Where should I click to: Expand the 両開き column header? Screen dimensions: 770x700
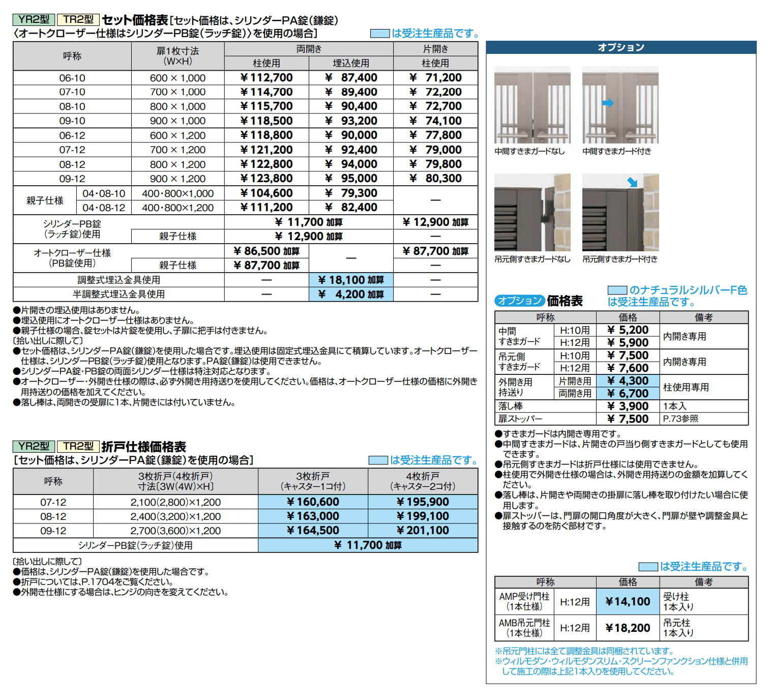click(x=309, y=48)
